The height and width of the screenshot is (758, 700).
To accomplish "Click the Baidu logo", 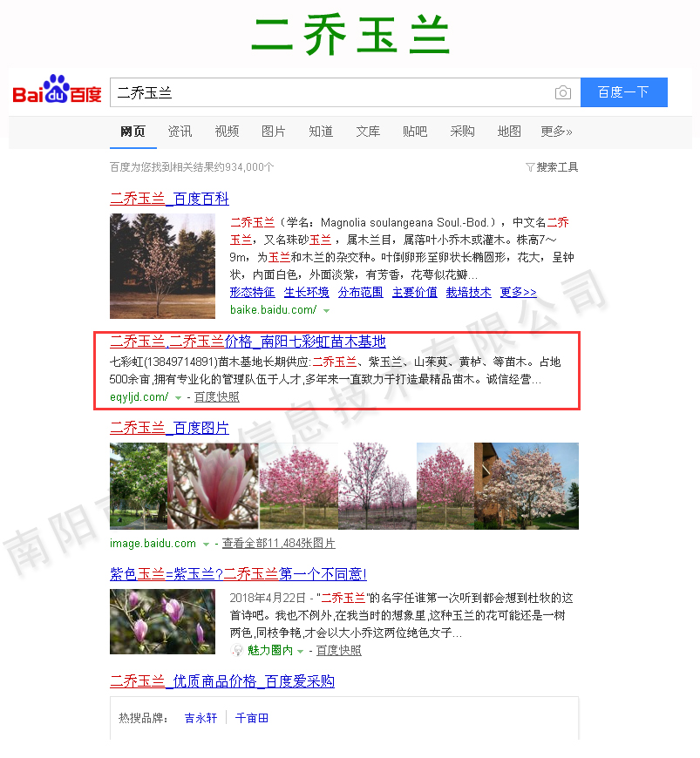I will (57, 91).
